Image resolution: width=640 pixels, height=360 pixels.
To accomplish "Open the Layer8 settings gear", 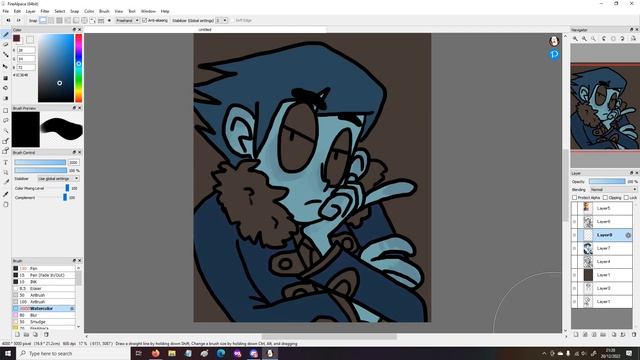I will coord(628,235).
